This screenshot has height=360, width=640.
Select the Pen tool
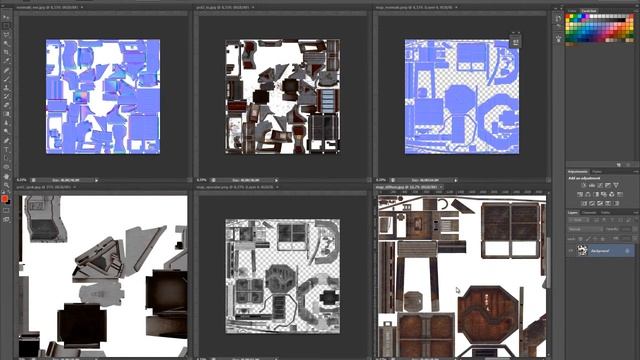pos(6,140)
